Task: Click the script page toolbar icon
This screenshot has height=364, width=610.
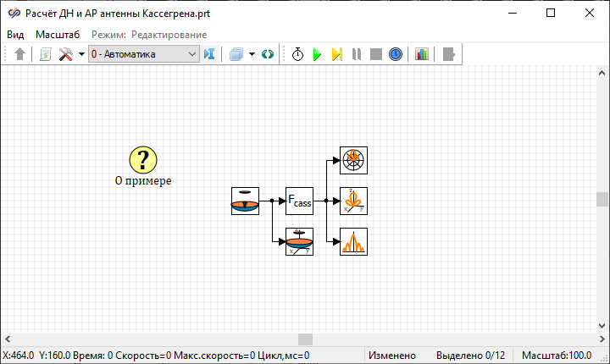Action: (x=46, y=54)
